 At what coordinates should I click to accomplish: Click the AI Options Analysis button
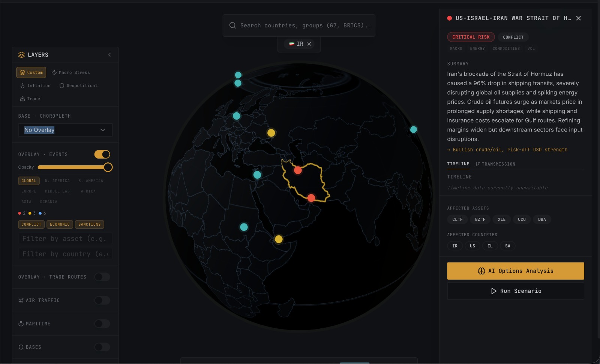[515, 271]
